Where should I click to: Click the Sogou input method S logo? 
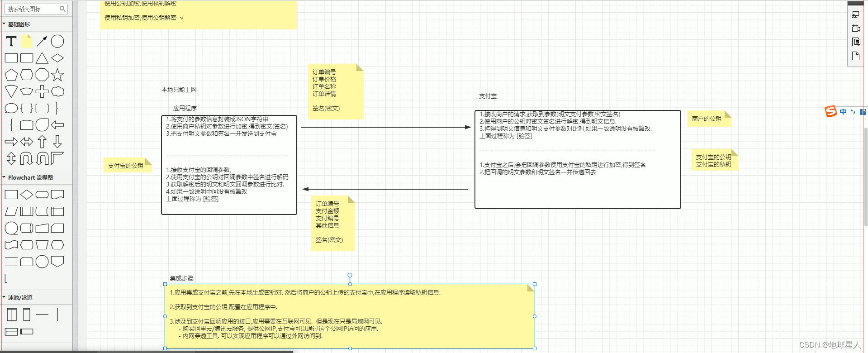pyautogui.click(x=831, y=111)
